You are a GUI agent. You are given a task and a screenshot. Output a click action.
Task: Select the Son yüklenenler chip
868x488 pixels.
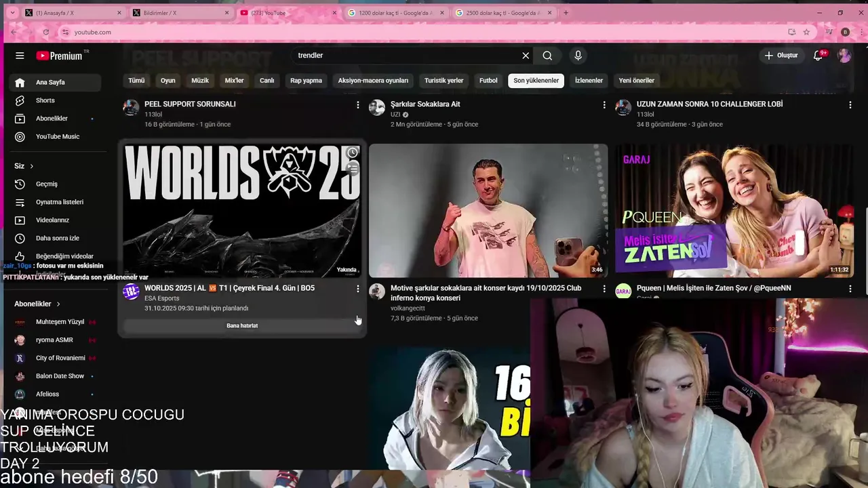[x=536, y=81]
